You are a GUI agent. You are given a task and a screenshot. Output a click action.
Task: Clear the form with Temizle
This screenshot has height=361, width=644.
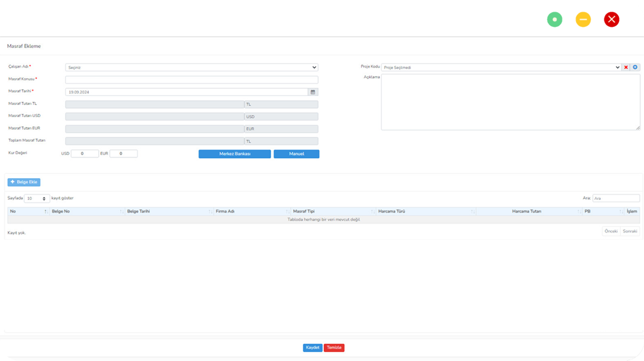[x=334, y=347]
